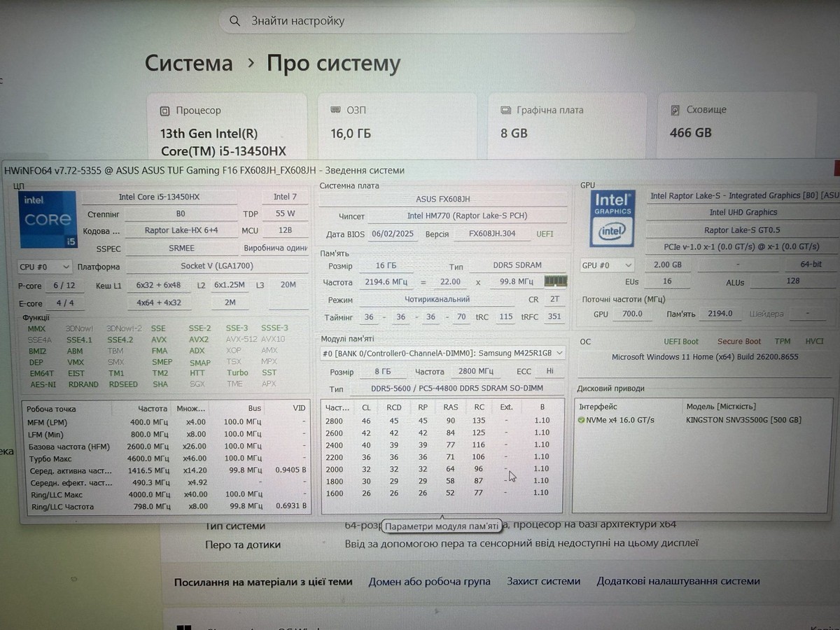Click the ASUS FX608JH motherboard field
Image resolution: width=840 pixels, height=630 pixels.
click(443, 199)
